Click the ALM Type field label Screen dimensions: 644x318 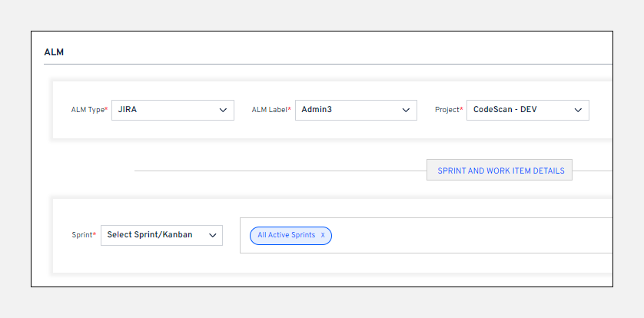coord(88,110)
